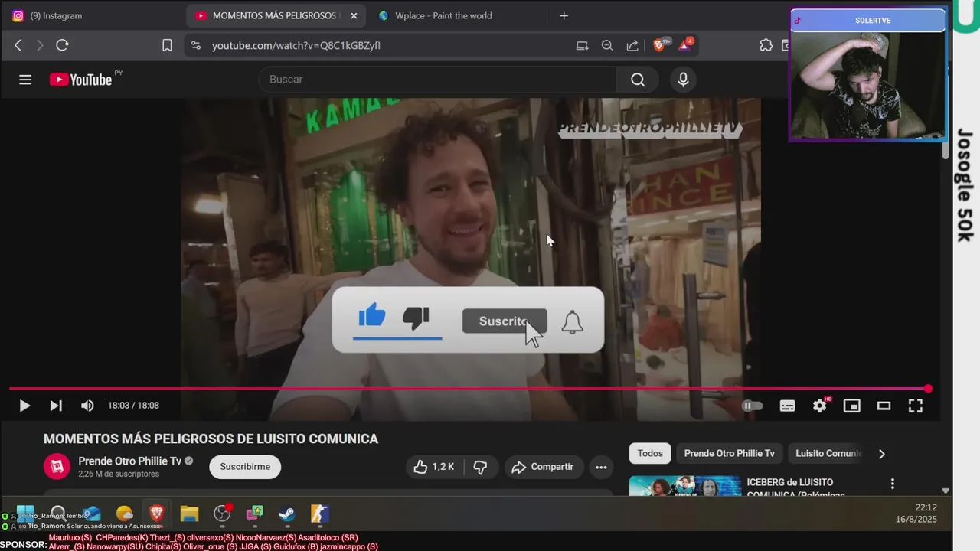Enter fullscreen mode
The height and width of the screenshot is (551, 980).
[915, 406]
